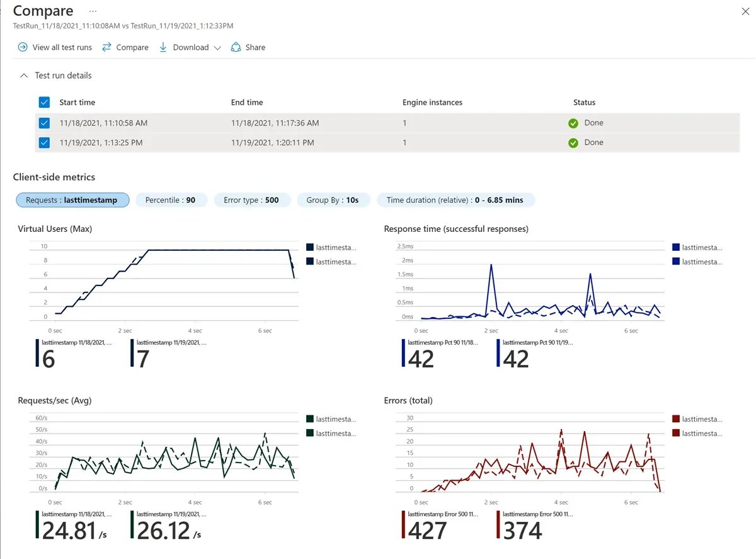Open Share via the cloud icon
The width and height of the screenshot is (756, 559).
[236, 47]
